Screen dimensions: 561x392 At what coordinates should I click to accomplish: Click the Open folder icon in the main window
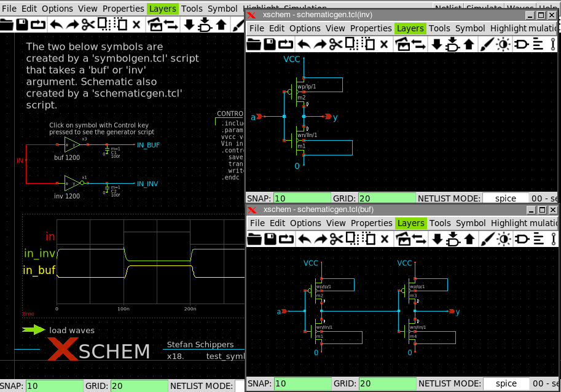tap(7, 25)
